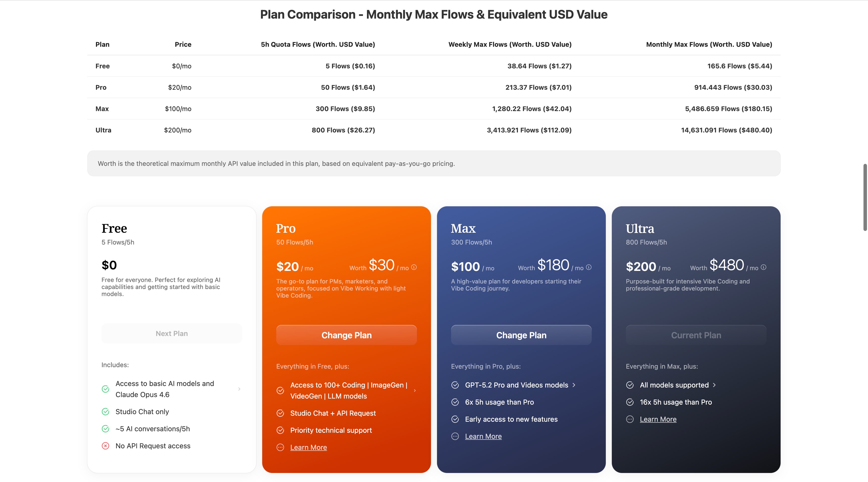Click check icon beside Priority technical support

tap(280, 430)
